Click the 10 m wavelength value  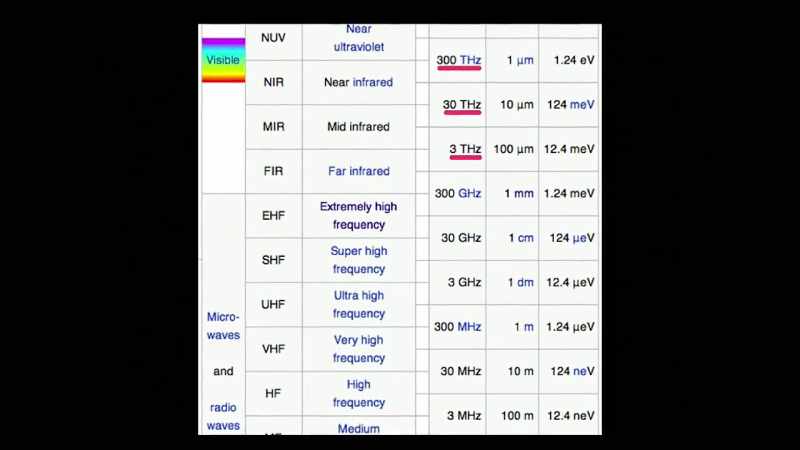click(521, 371)
